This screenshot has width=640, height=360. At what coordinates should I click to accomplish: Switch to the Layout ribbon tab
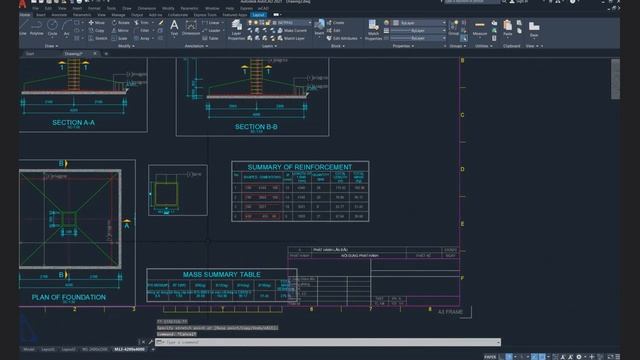point(258,15)
